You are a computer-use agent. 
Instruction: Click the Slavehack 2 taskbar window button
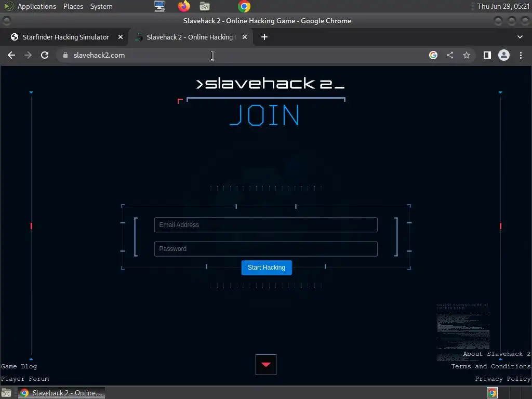click(61, 393)
